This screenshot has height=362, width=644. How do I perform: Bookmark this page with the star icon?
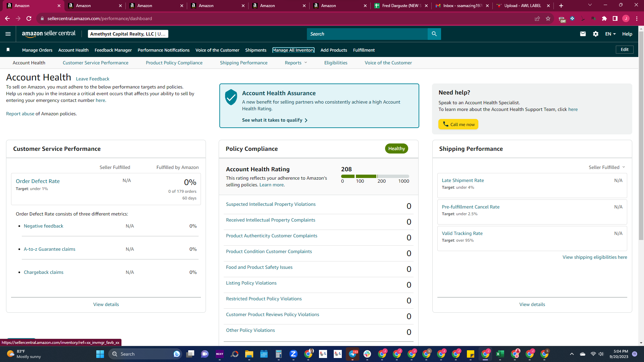548,18
